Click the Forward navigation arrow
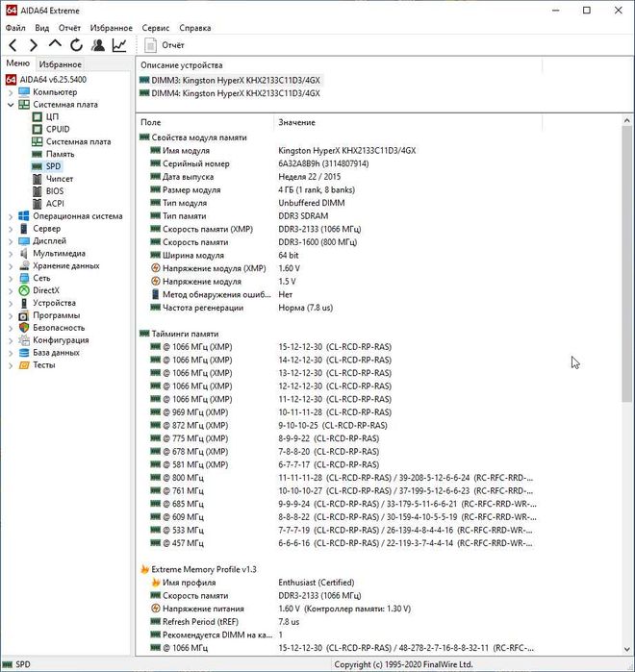 coord(34,45)
